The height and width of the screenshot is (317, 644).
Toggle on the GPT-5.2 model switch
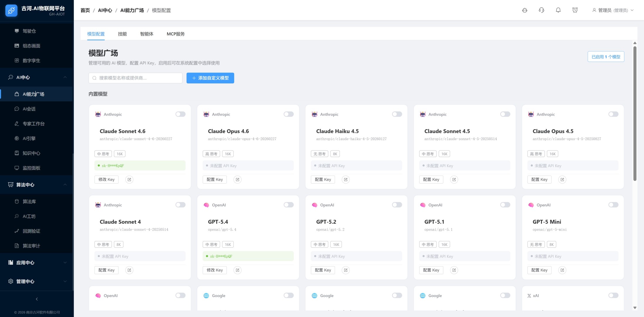pyautogui.click(x=397, y=205)
